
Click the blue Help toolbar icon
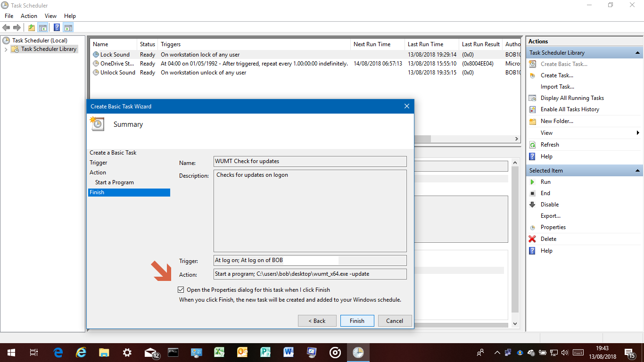(x=57, y=27)
